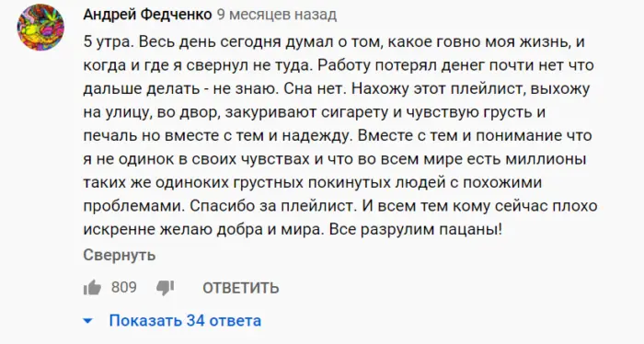Show the 34 replies via "Показать 34 ответа"
This screenshot has height=344, width=644.
(185, 321)
